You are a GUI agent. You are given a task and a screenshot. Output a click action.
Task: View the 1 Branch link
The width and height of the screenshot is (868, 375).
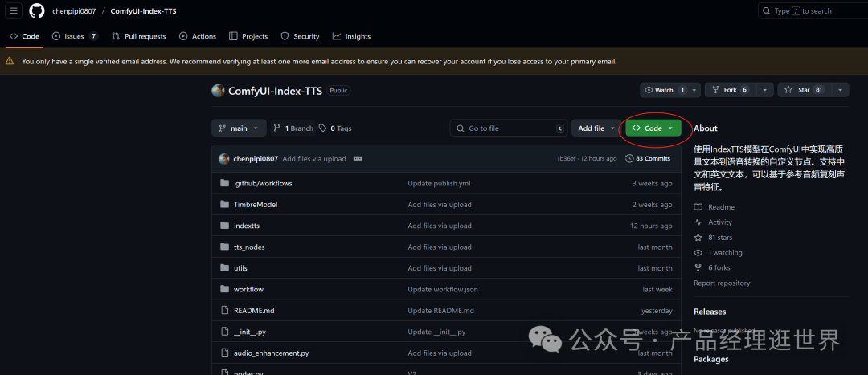click(293, 128)
